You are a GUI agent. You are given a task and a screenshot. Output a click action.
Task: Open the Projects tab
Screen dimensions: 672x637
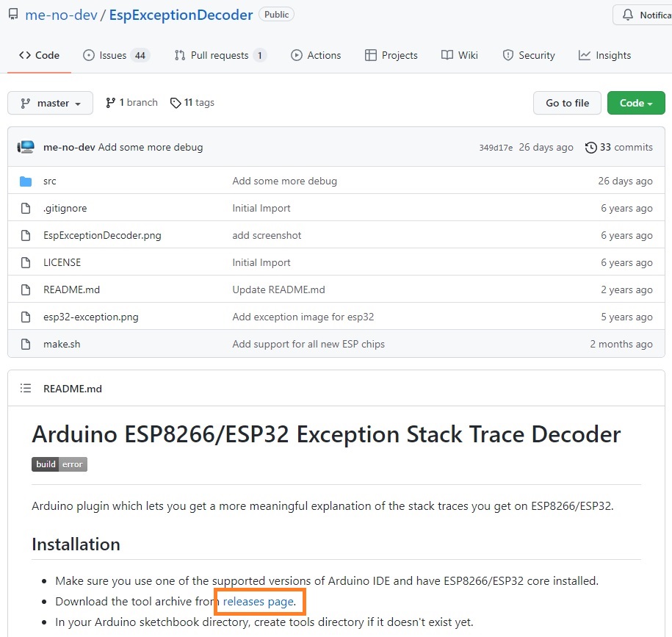pos(391,55)
